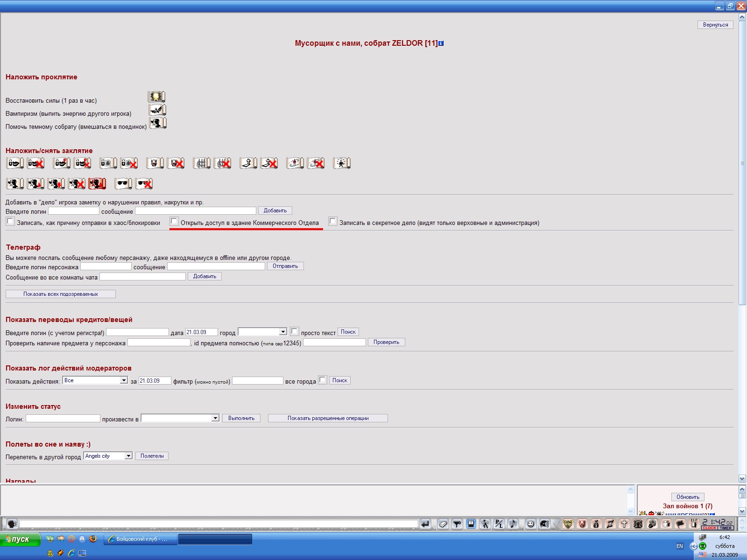Image resolution: width=747 pixels, height=560 pixels.
Task: Check 'Записать в секретное дело' option
Action: [332, 222]
